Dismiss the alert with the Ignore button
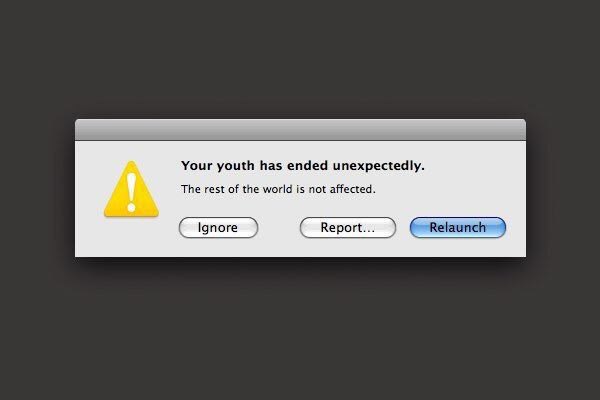Viewport: 600px width, 400px height. pos(218,228)
